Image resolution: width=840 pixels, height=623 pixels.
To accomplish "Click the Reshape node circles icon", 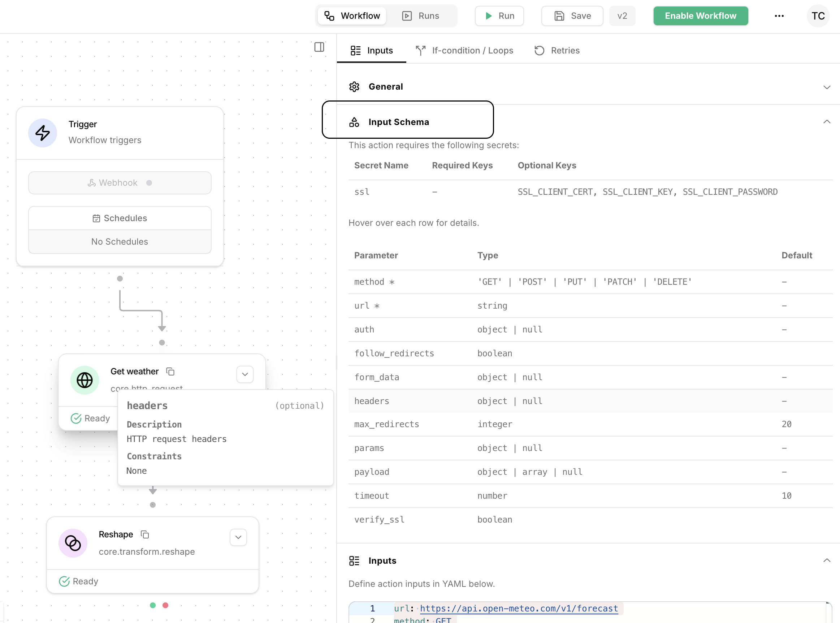I will click(x=73, y=543).
